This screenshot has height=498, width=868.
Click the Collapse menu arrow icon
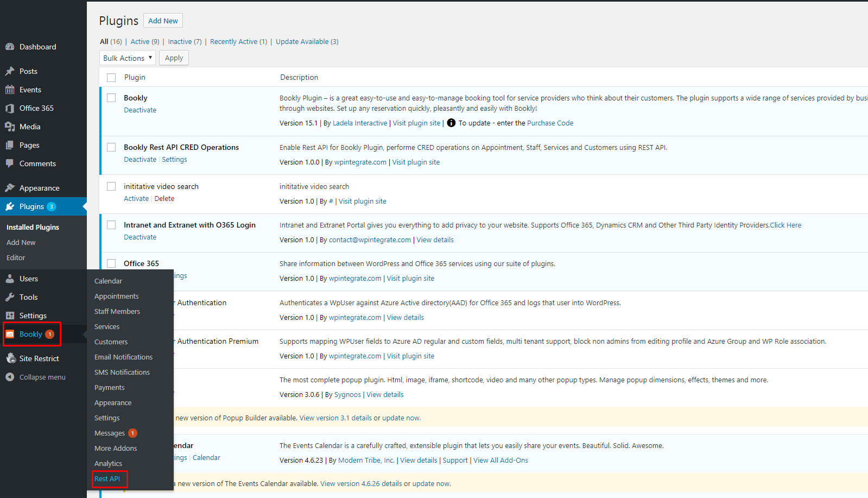[x=10, y=377]
